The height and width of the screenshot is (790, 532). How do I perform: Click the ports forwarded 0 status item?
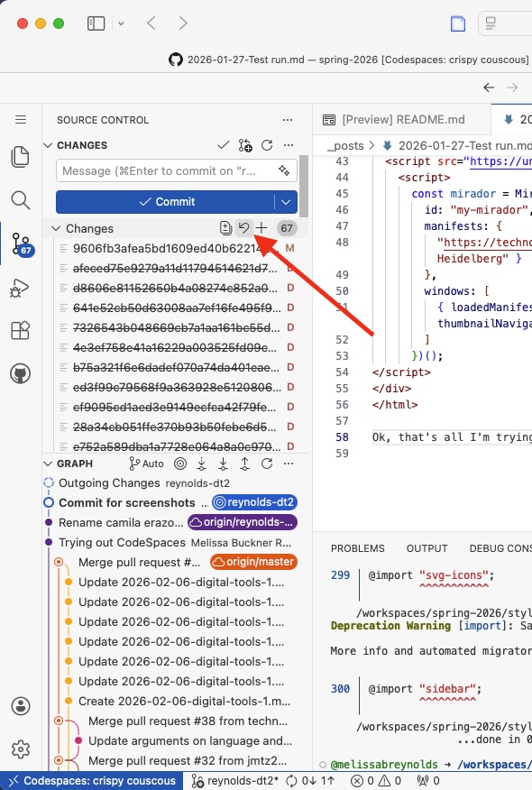(428, 781)
